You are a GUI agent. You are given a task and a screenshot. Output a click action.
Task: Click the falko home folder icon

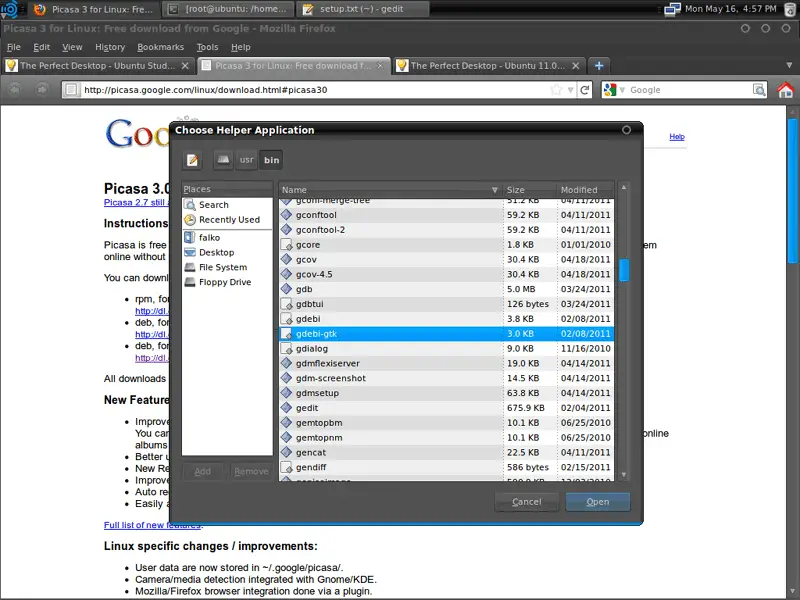coord(190,237)
